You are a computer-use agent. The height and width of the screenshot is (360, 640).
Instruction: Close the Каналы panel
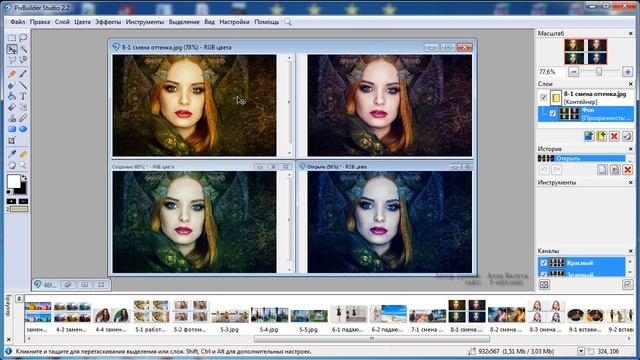coord(631,251)
